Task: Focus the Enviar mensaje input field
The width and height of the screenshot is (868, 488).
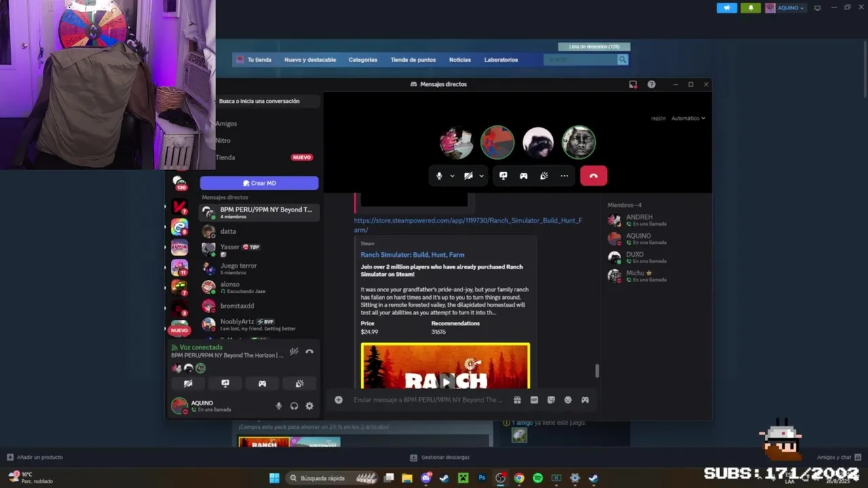Action: point(428,400)
